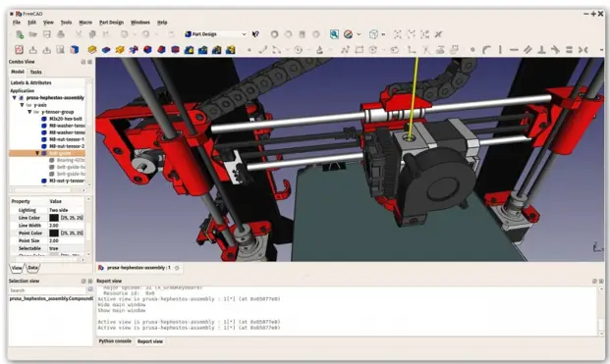Click the isometric view cube icon
This screenshot has width=610, height=364.
pyautogui.click(x=373, y=34)
